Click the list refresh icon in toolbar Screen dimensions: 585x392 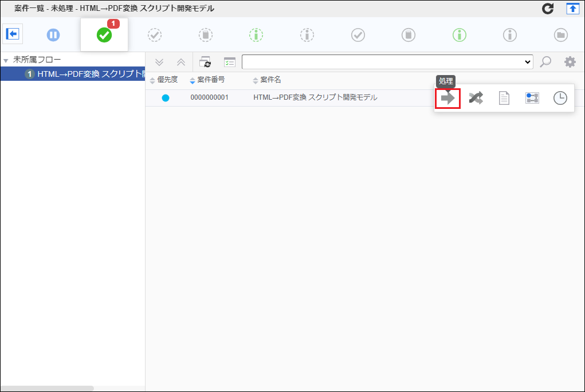[x=205, y=62]
